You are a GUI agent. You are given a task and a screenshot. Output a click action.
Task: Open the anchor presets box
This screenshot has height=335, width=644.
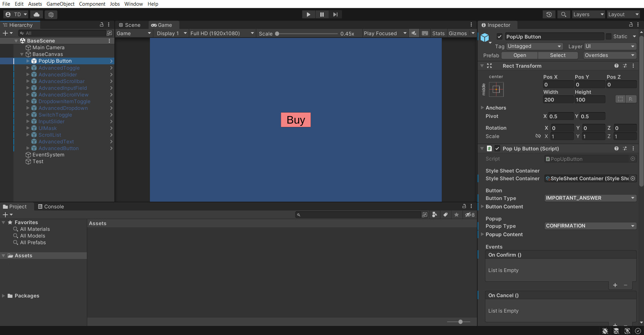496,89
